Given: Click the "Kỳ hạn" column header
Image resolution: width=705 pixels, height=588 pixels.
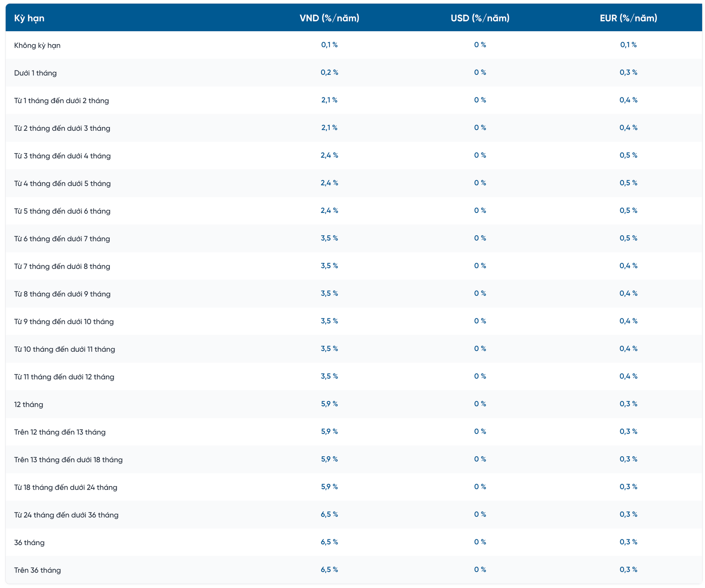Looking at the screenshot, I should point(29,18).
